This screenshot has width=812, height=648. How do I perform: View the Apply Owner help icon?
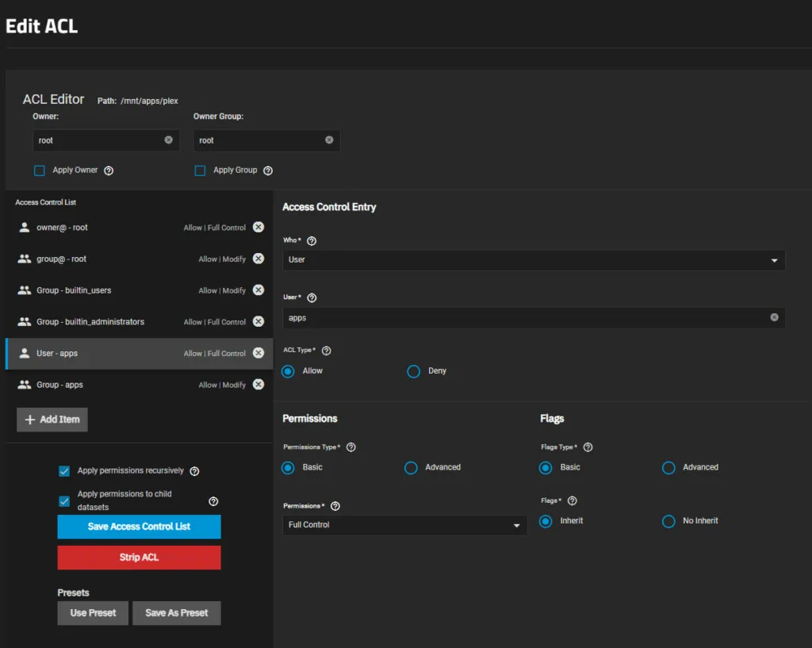click(x=109, y=170)
